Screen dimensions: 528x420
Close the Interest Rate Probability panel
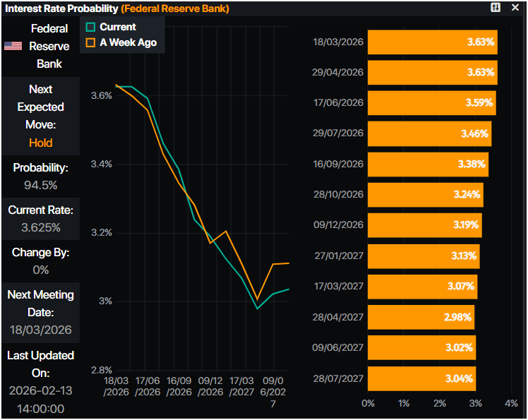click(515, 8)
